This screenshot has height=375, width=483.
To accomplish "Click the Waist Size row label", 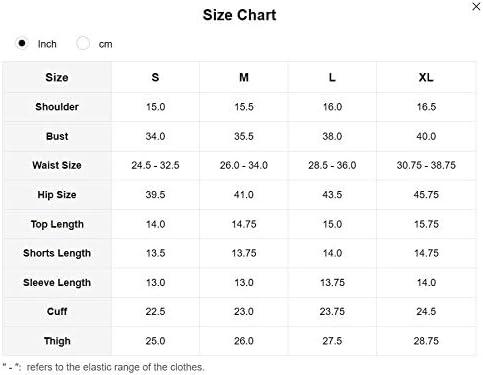I will click(x=57, y=165).
